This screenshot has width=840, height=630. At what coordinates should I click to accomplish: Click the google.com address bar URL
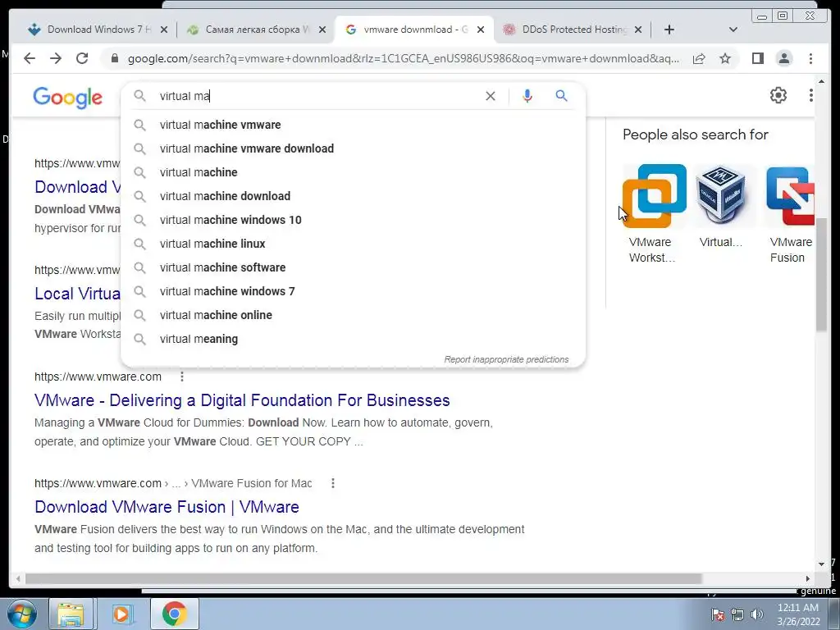[x=403, y=58]
